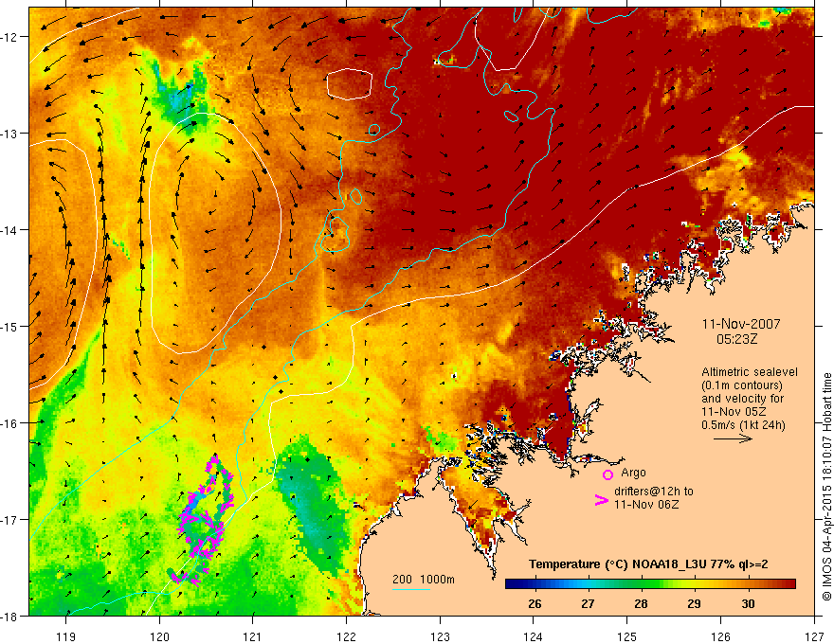Click longitude label 123 on the axis
The height and width of the screenshot is (644, 834).
440,636
